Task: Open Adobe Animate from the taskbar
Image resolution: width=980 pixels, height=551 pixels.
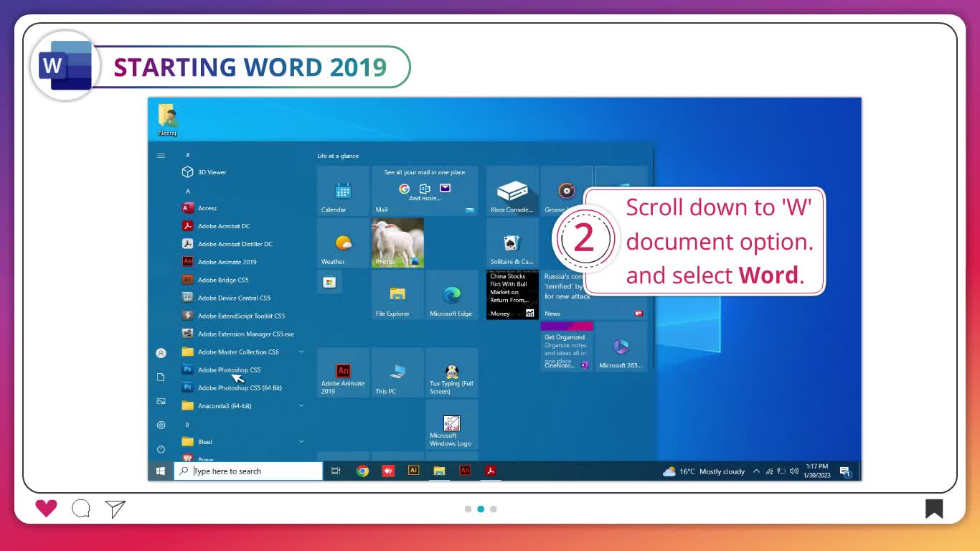Action: click(x=464, y=471)
